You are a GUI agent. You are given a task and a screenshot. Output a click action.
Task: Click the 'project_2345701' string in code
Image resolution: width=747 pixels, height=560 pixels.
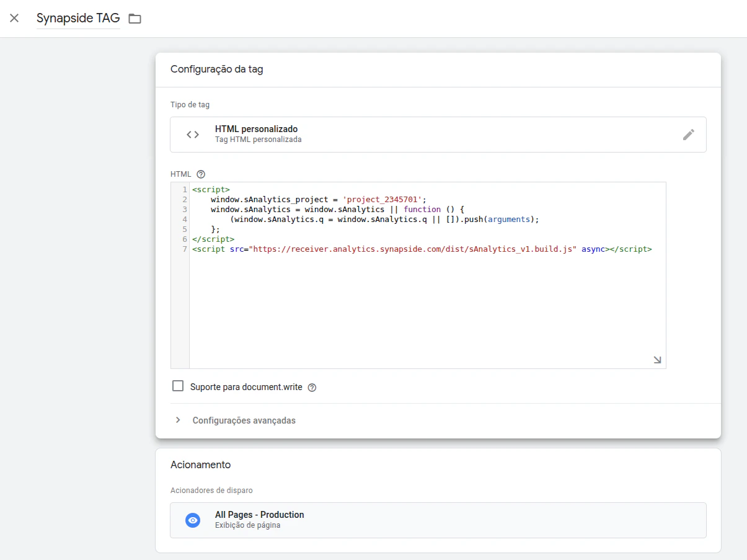[382, 200]
